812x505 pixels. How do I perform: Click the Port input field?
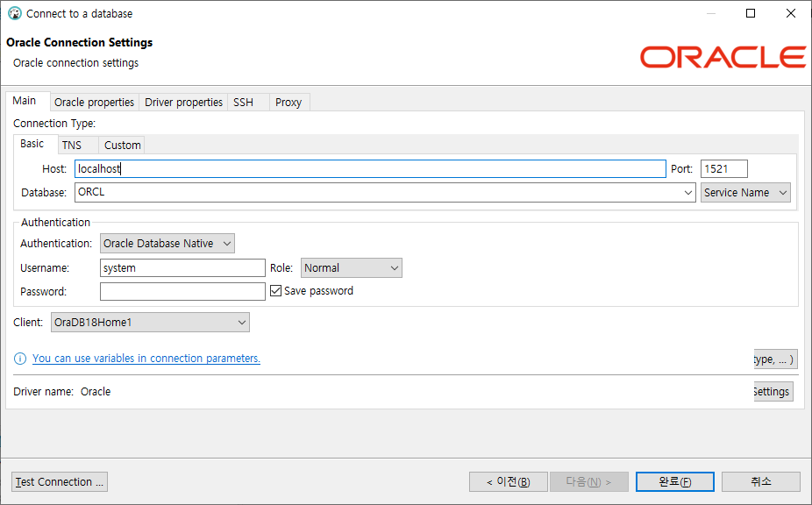724,169
